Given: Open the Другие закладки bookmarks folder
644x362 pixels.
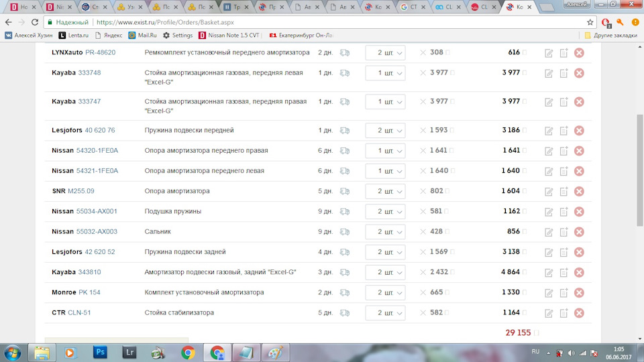Looking at the screenshot, I should (610, 36).
